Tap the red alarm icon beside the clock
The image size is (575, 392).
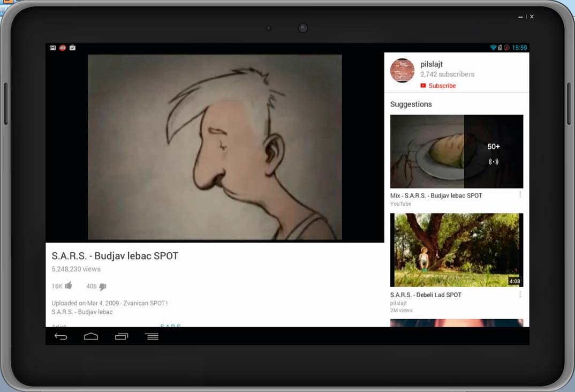[x=507, y=48]
